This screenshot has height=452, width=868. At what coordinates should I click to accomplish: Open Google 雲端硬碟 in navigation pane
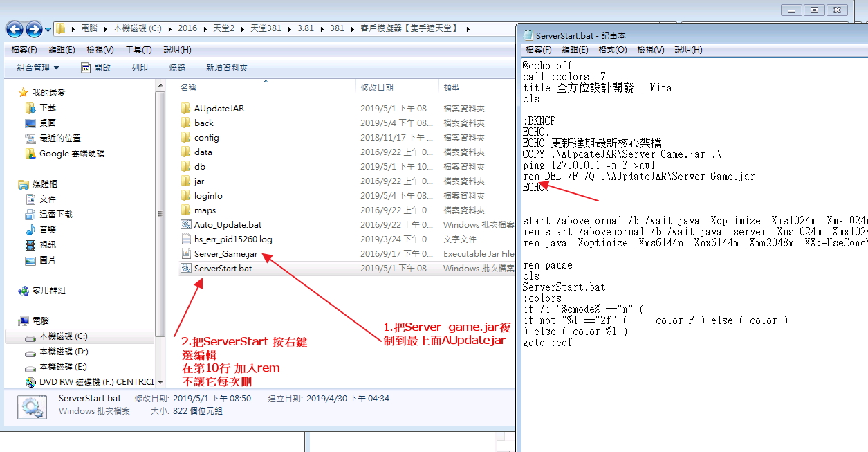65,154
